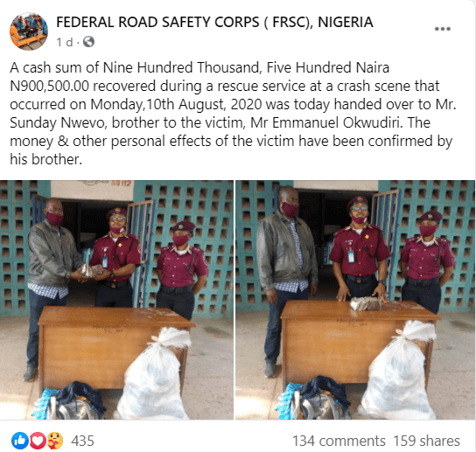Click the red heart Love reaction icon
The height and width of the screenshot is (452, 476).
[38, 441]
